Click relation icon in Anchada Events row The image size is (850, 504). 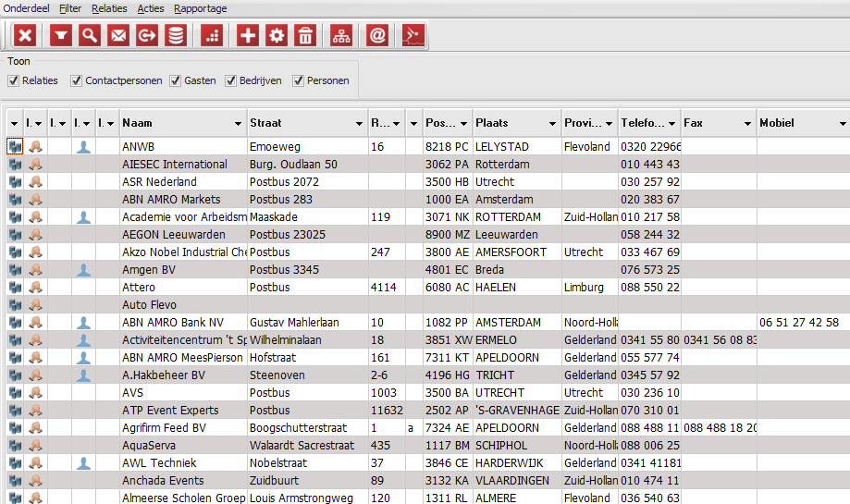coord(36,481)
